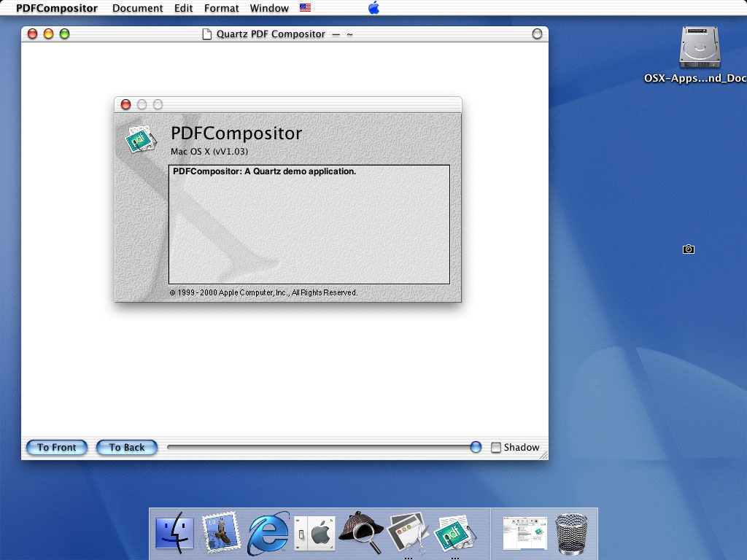Launch Mail from the Dock

(x=220, y=532)
